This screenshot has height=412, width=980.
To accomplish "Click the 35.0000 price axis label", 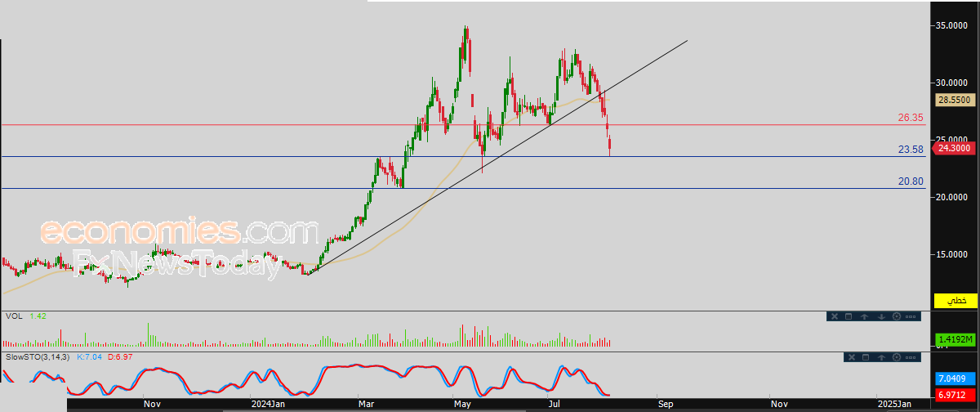I will point(952,25).
